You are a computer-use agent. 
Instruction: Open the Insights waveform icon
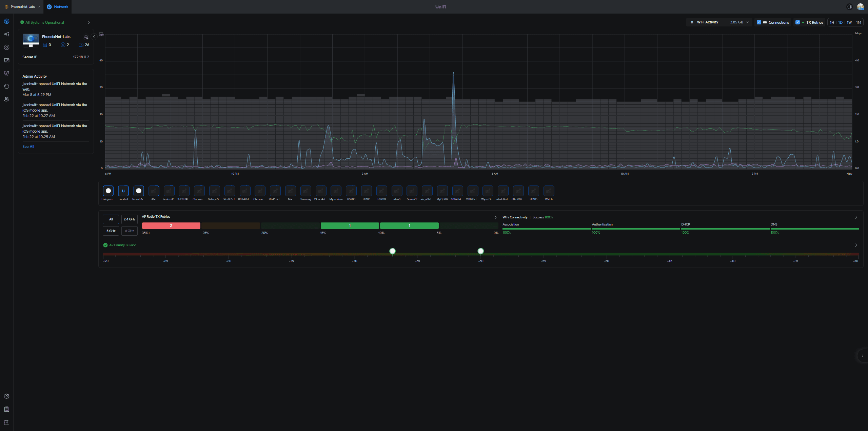(6, 73)
